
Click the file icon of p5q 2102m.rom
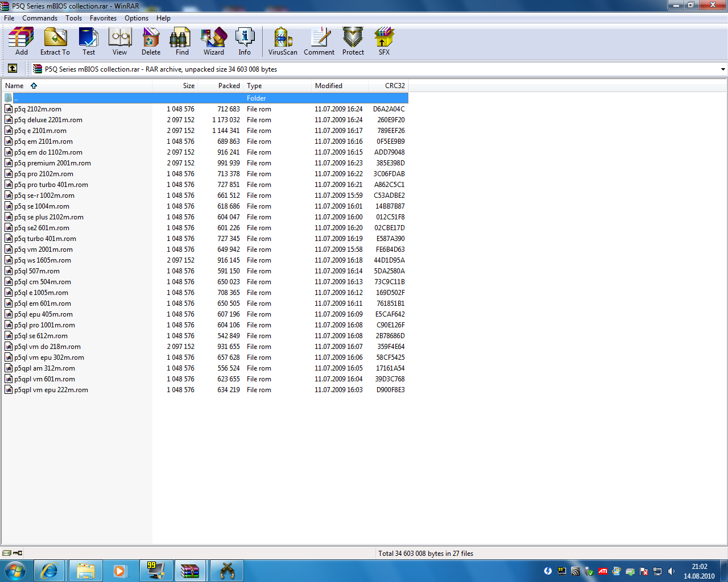click(x=9, y=109)
